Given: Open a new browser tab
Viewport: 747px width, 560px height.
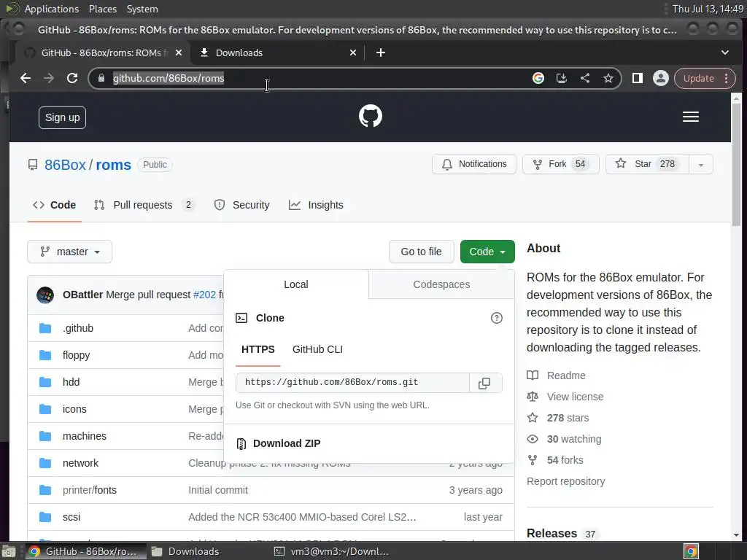Looking at the screenshot, I should coord(381,52).
